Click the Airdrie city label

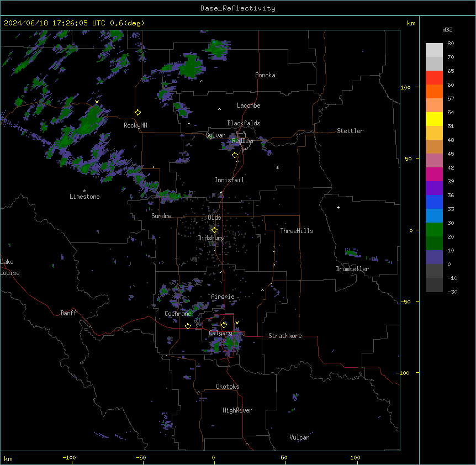click(x=223, y=297)
